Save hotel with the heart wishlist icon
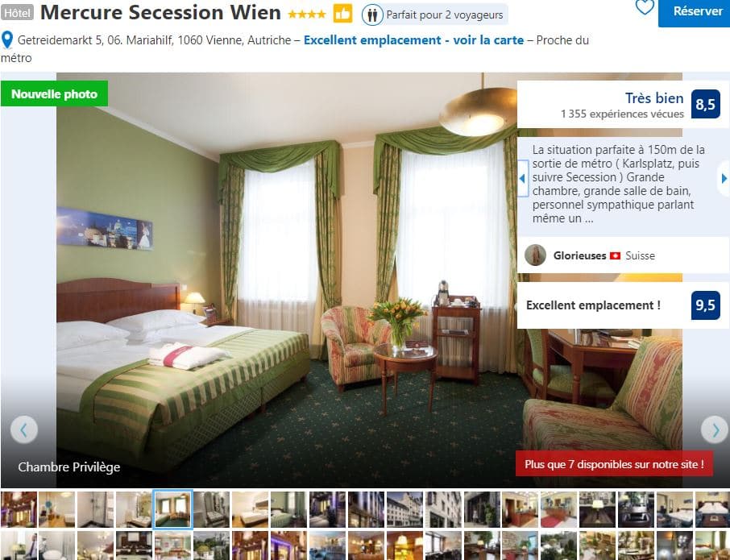730x560 pixels. [x=645, y=7]
